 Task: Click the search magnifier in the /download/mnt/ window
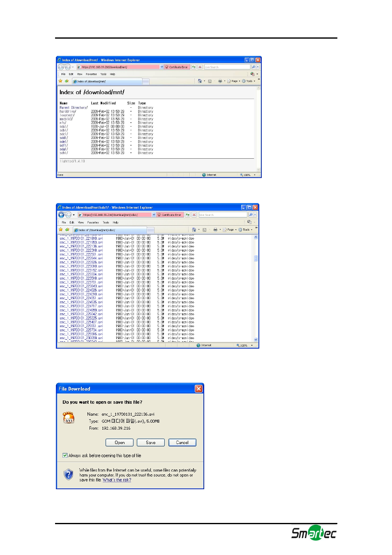[254, 67]
